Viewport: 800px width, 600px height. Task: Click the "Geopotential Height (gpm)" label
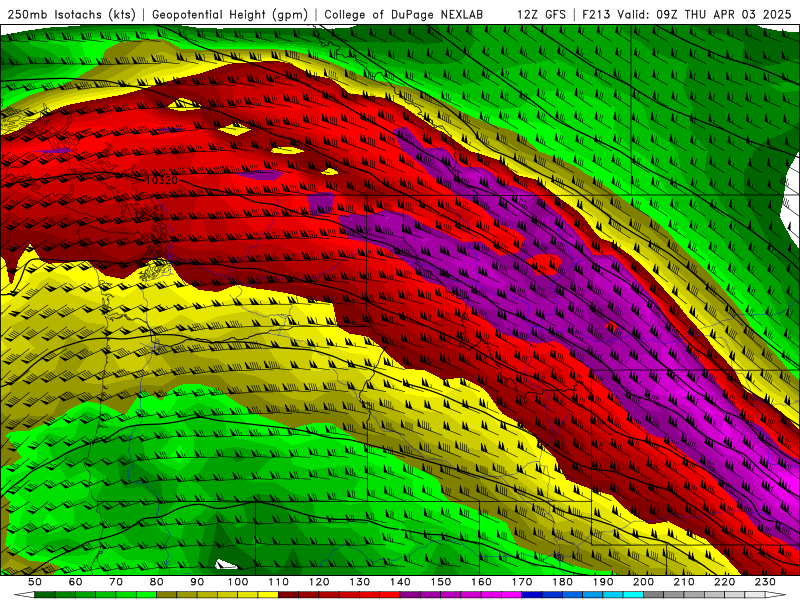click(x=230, y=14)
